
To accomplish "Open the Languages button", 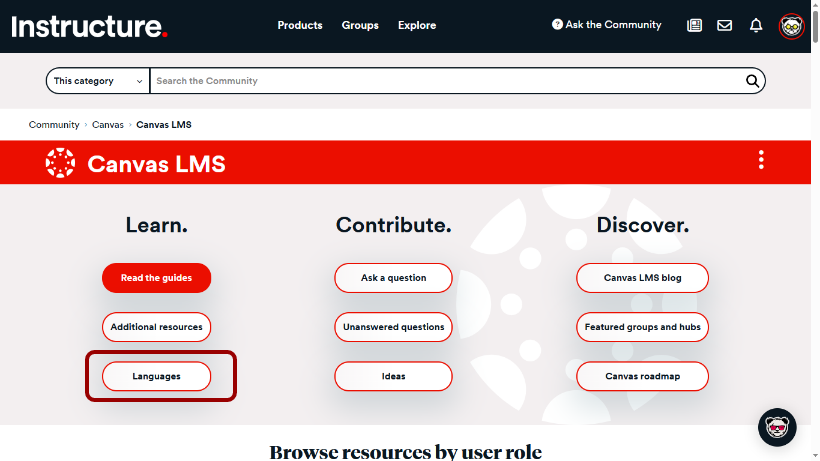I will point(156,376).
